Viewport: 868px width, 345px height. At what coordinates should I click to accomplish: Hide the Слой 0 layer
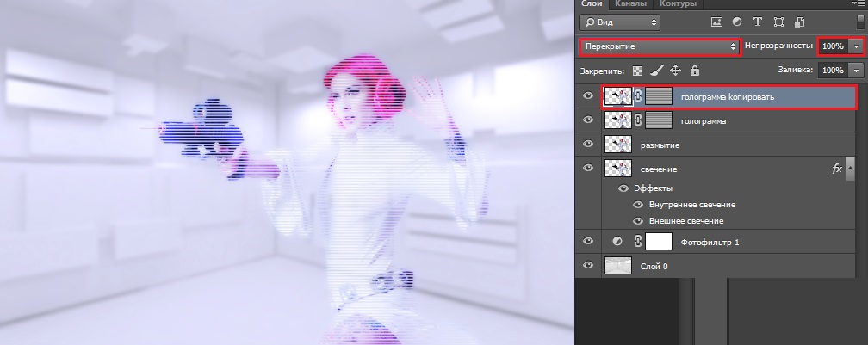tap(588, 265)
